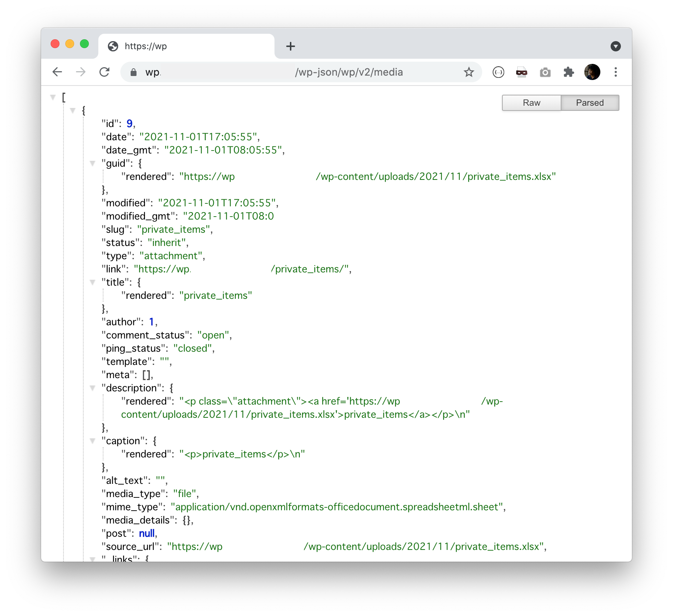
Task: Click the post value null
Action: tap(147, 533)
